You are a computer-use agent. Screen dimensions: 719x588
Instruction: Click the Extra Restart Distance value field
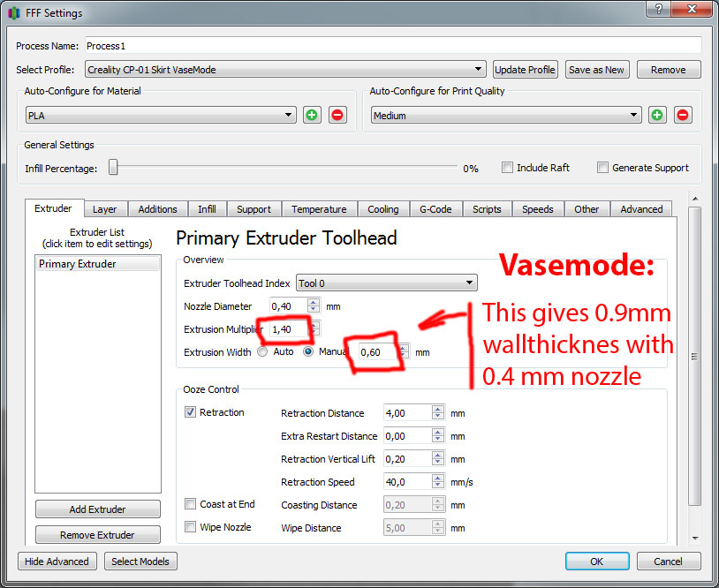tap(407, 436)
